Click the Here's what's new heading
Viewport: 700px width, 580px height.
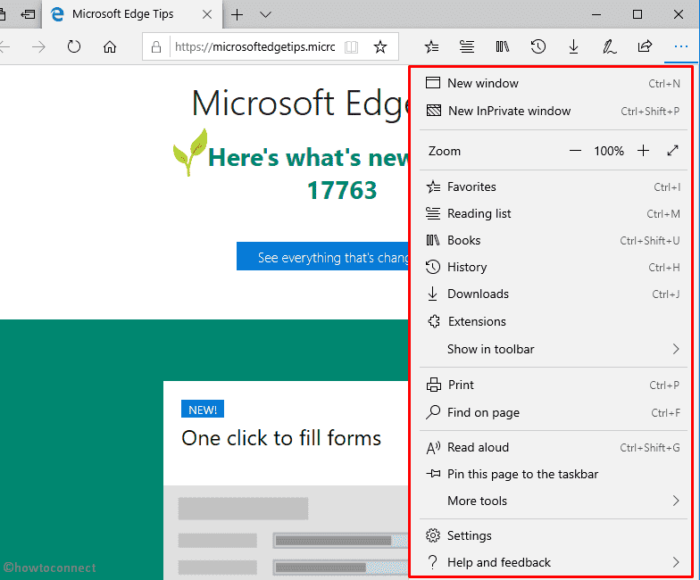click(x=308, y=157)
